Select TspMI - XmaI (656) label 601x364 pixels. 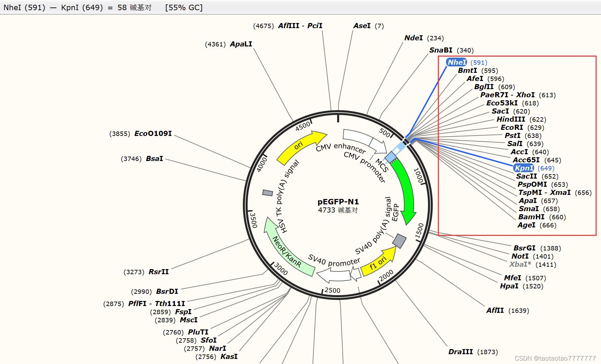pyautogui.click(x=555, y=193)
